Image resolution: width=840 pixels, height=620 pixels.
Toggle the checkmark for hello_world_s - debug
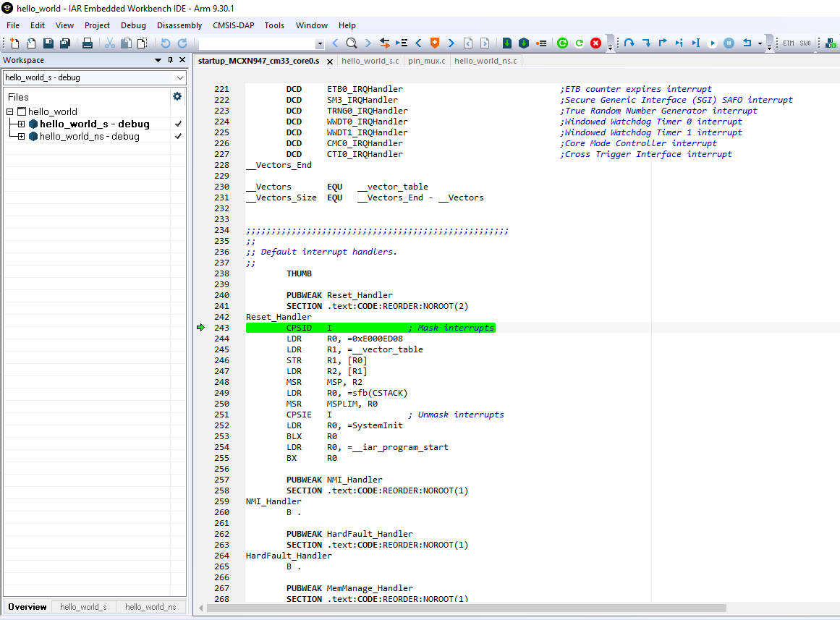[x=178, y=124]
